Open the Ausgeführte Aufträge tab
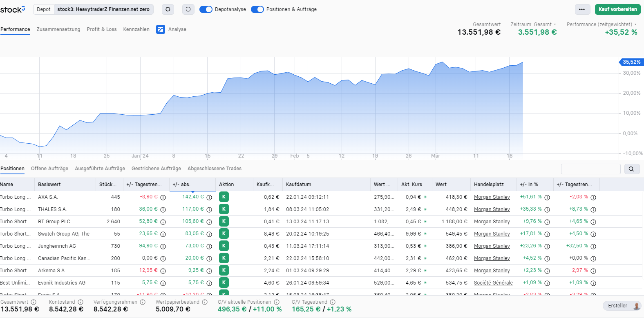 coord(100,169)
